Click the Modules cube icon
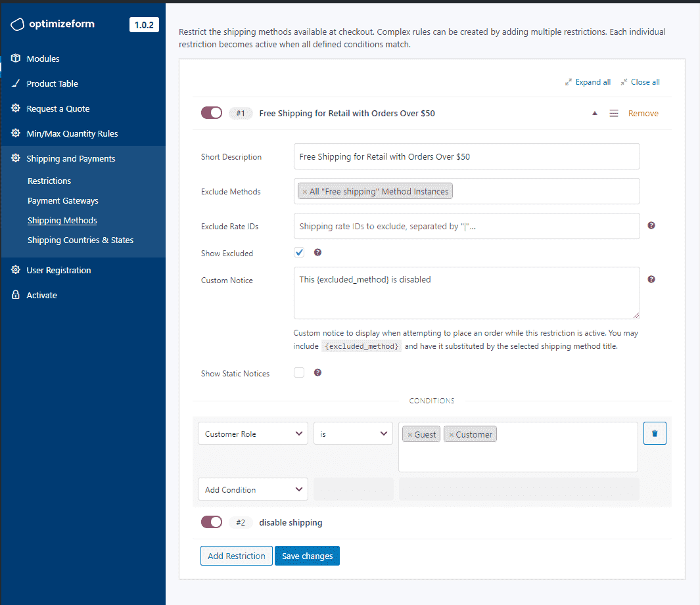 pos(16,58)
